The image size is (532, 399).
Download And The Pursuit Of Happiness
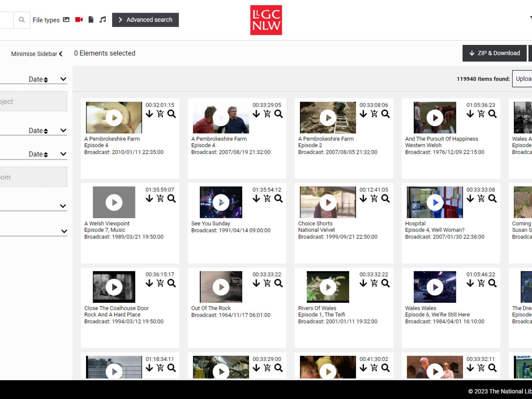click(x=470, y=114)
